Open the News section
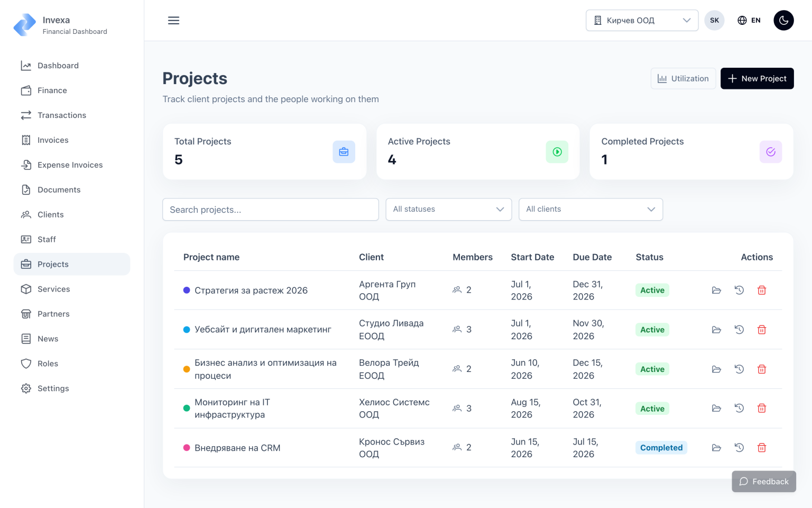Screen dimensions: 812x508 [72, 339]
